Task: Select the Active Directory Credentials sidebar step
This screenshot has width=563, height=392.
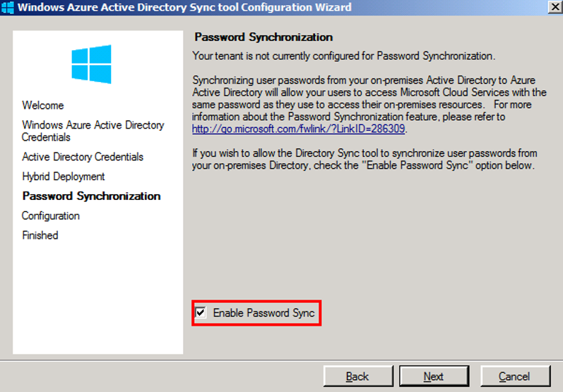Action: (x=83, y=157)
